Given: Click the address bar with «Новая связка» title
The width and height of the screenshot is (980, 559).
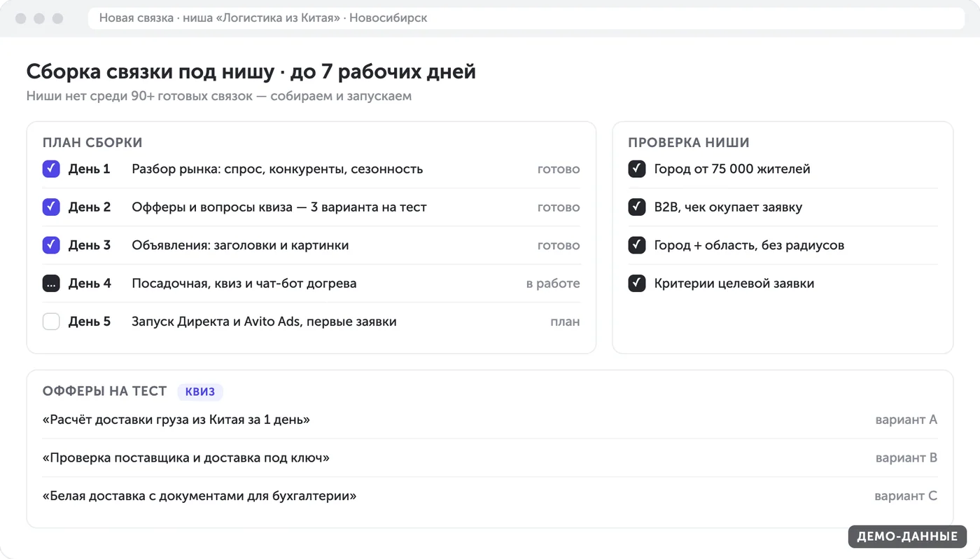Looking at the screenshot, I should (x=526, y=18).
